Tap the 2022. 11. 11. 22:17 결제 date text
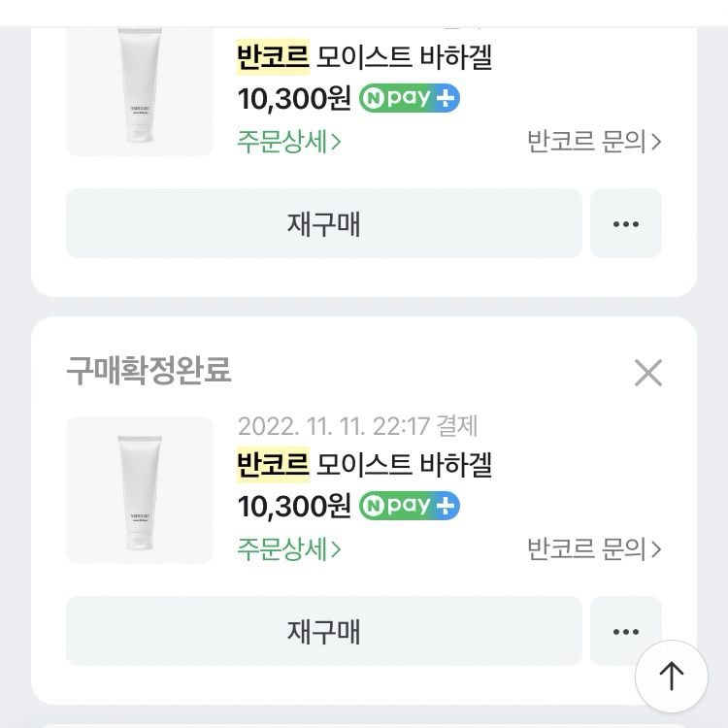This screenshot has width=728, height=728. tap(357, 426)
